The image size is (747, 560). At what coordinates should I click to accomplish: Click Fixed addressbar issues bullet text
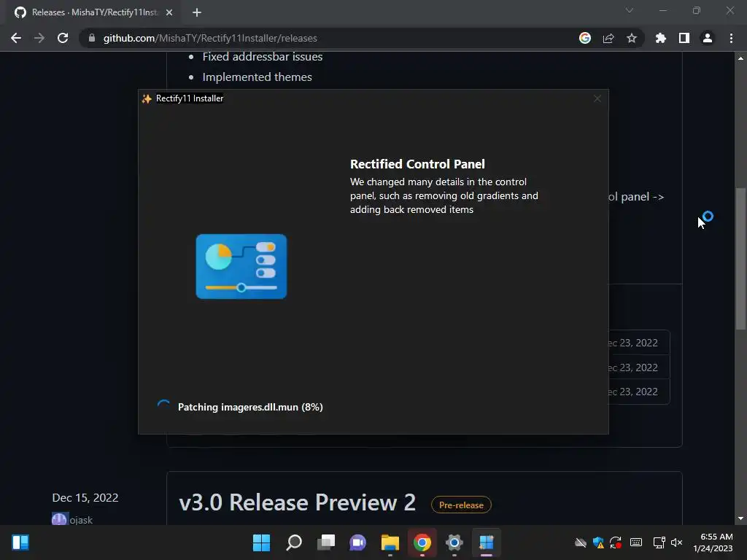point(263,57)
